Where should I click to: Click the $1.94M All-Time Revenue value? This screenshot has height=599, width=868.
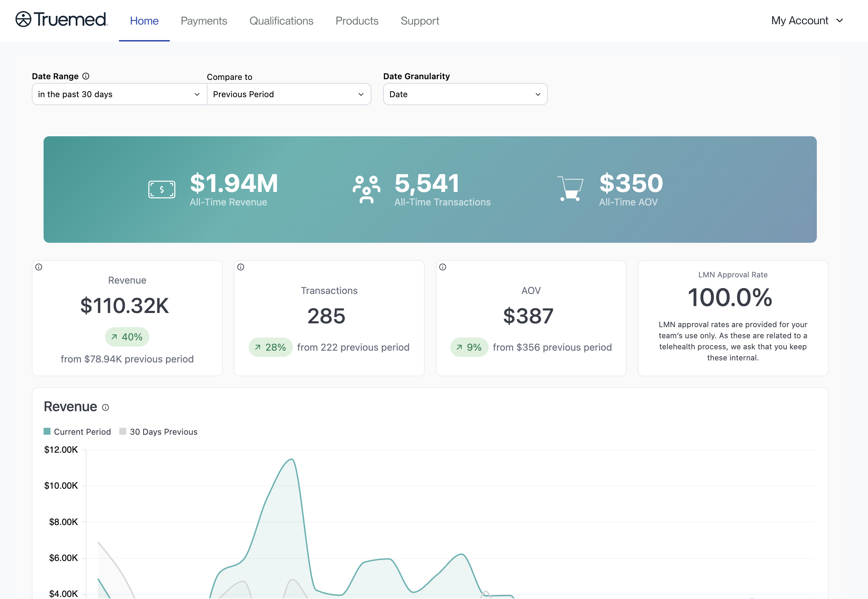[x=234, y=183]
